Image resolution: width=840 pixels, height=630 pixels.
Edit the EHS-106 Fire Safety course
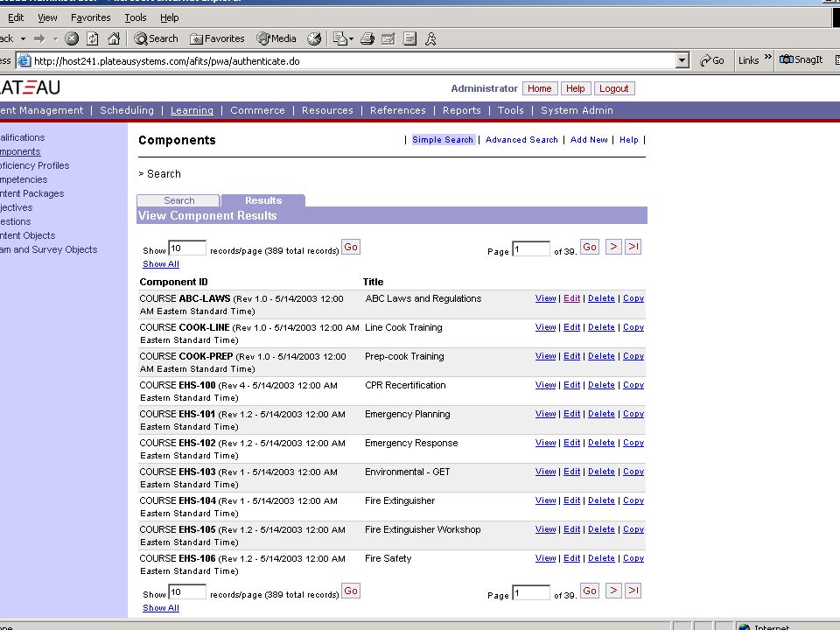[x=571, y=558]
